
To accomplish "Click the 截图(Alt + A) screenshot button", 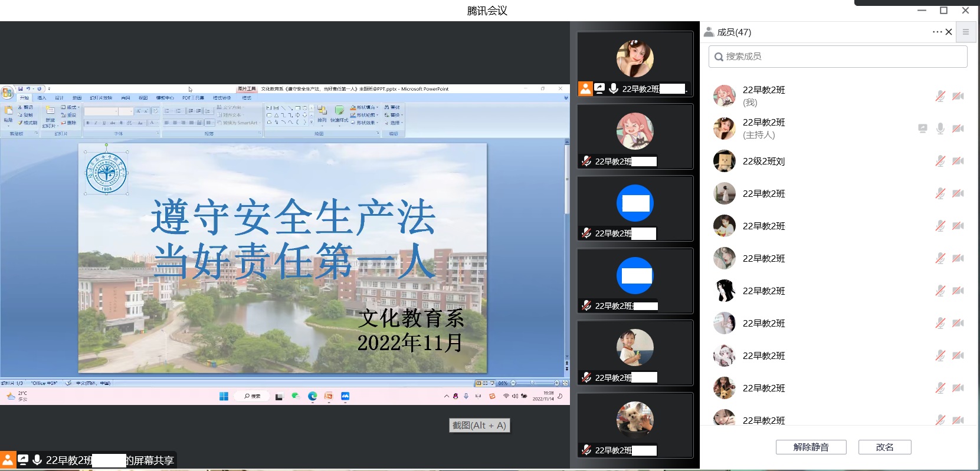I will click(x=480, y=425).
